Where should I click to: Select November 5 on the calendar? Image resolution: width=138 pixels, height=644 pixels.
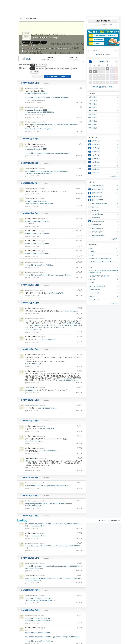tap(95, 72)
